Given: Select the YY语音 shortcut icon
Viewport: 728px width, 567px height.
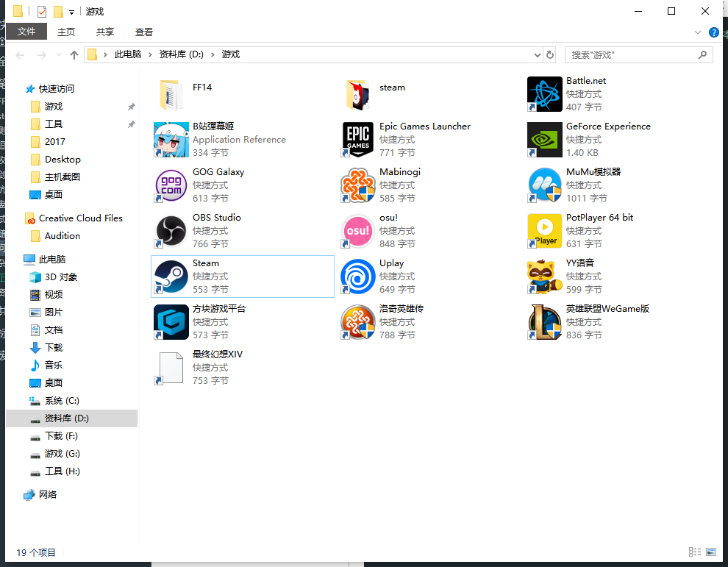Looking at the screenshot, I should 545,277.
